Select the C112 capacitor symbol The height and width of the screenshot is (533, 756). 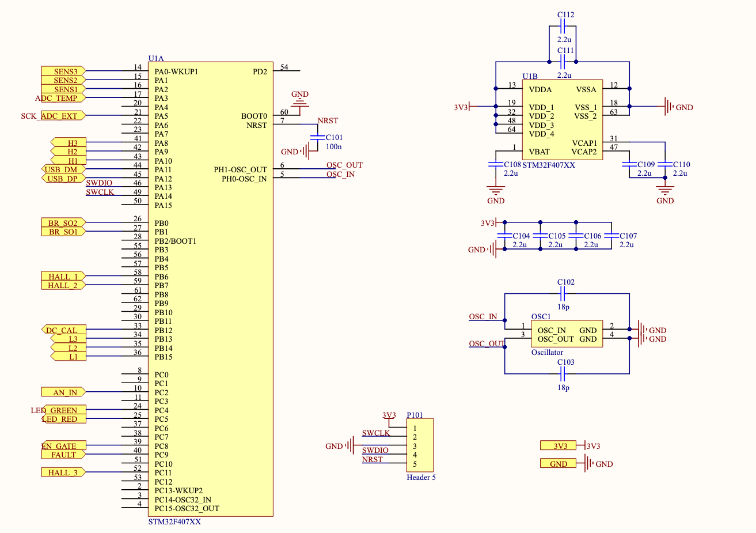(x=564, y=26)
